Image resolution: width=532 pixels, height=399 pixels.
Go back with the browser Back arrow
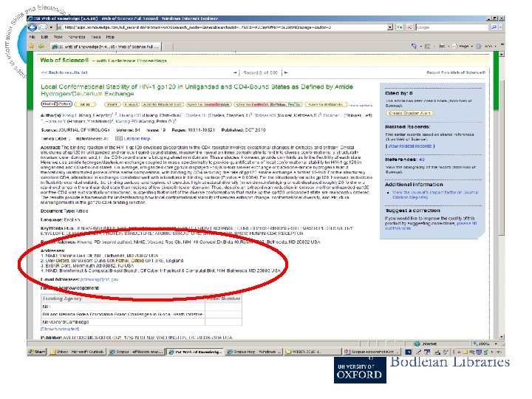[x=33, y=27]
